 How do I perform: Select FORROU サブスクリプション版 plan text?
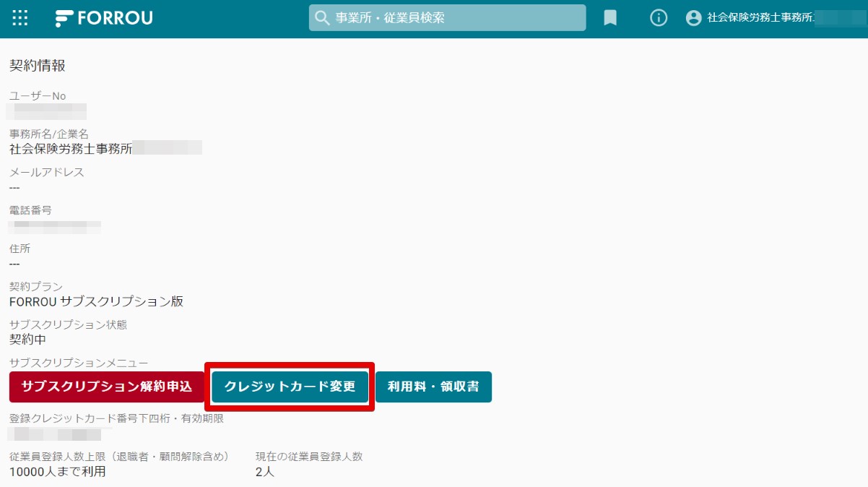point(97,301)
